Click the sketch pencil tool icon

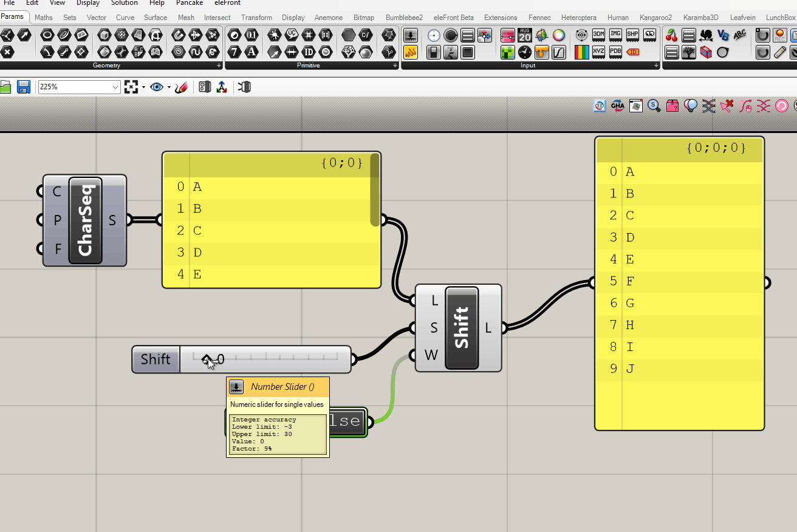(x=181, y=87)
